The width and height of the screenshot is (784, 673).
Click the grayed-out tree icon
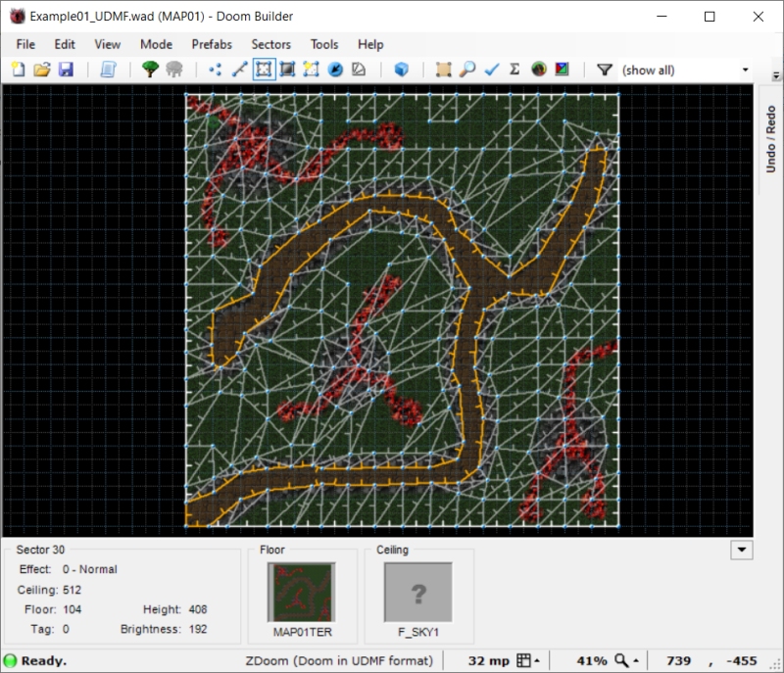tap(174, 69)
